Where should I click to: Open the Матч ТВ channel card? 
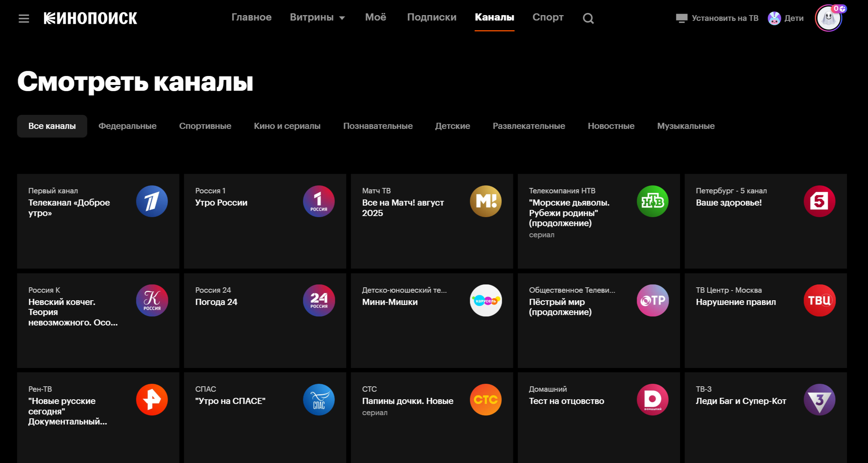432,221
